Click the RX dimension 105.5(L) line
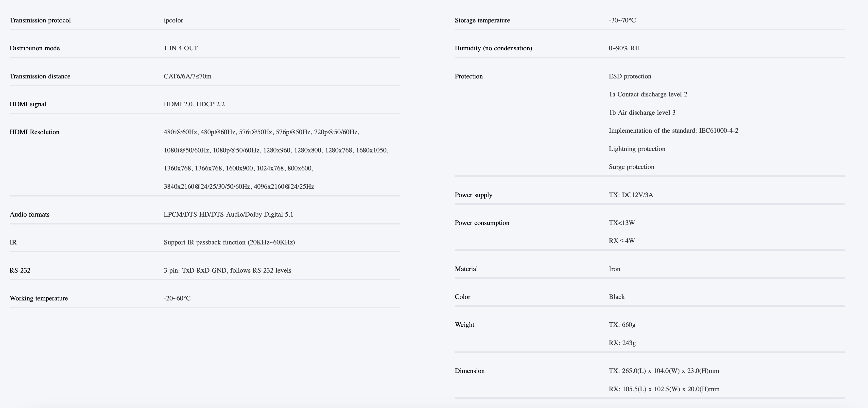The width and height of the screenshot is (868, 408). tap(664, 389)
